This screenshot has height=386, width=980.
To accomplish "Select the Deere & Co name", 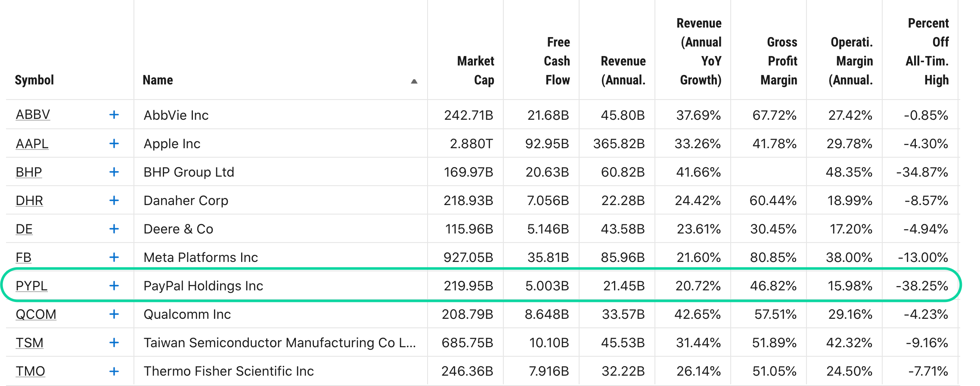I will pyautogui.click(x=178, y=229).
